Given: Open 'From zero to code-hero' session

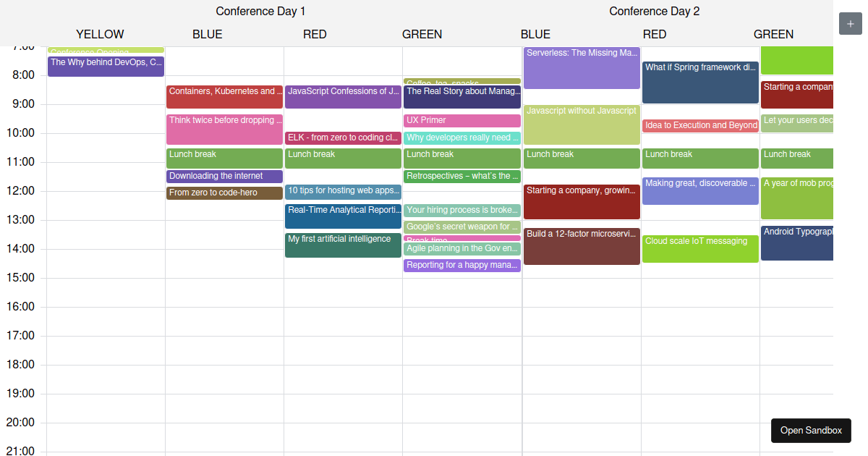Looking at the screenshot, I should point(224,192).
